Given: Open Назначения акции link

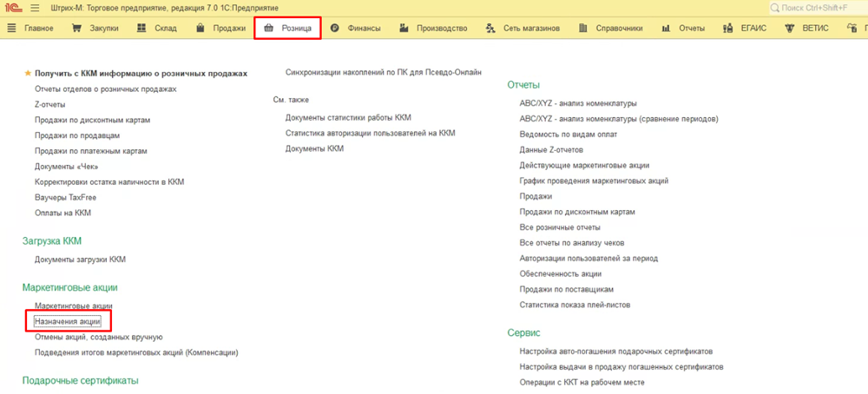Looking at the screenshot, I should (68, 321).
